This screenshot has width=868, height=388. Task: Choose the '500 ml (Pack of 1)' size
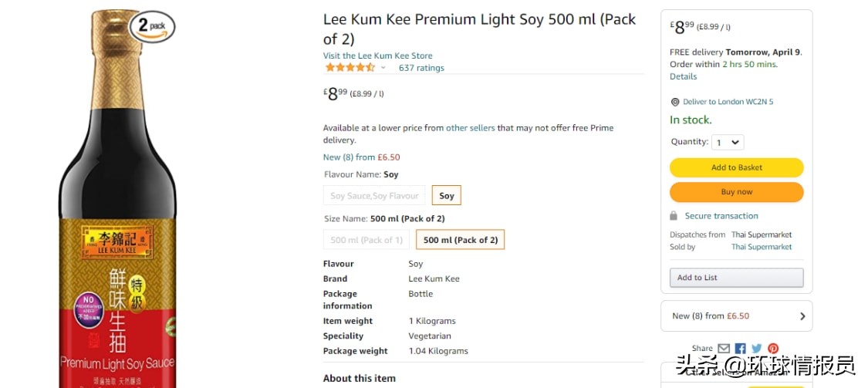[x=366, y=240]
